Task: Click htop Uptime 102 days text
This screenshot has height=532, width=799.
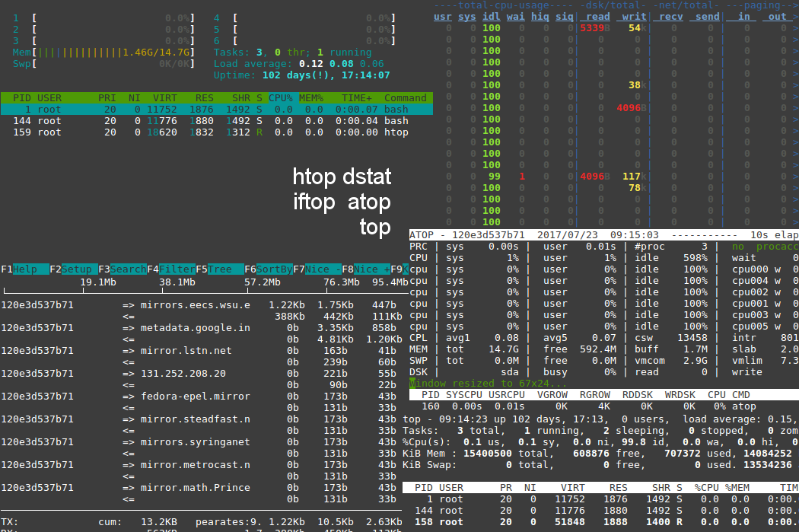Action: (301, 75)
